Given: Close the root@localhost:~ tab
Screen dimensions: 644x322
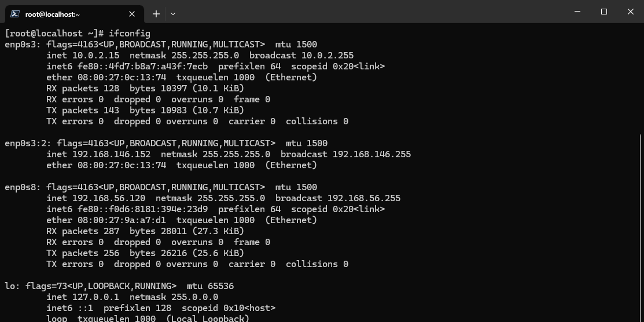Looking at the screenshot, I should [x=132, y=14].
